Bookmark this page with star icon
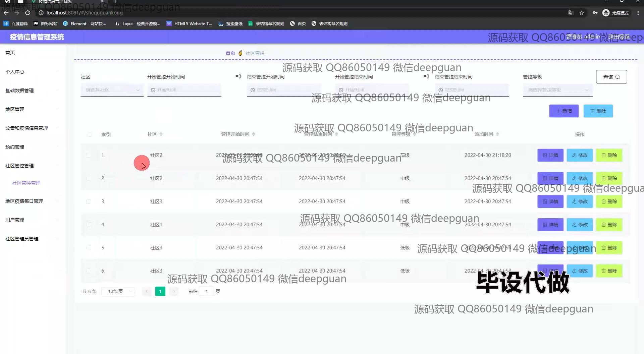The width and height of the screenshot is (644, 354). pyautogui.click(x=582, y=13)
